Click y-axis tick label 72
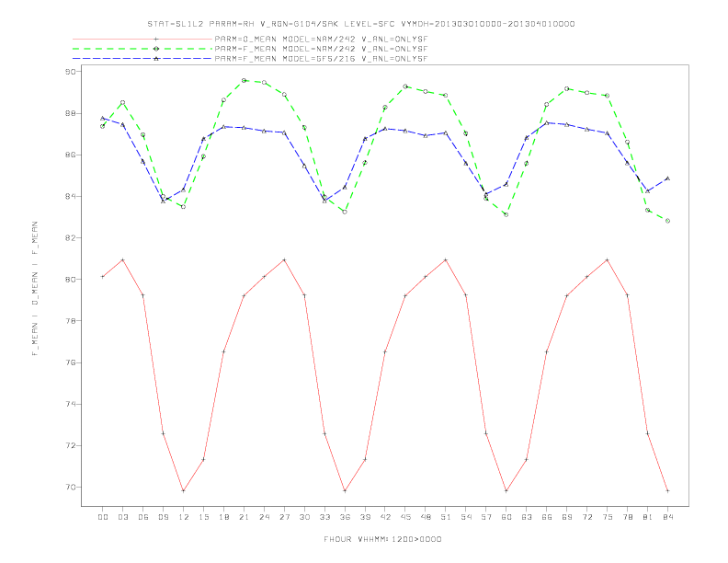728x563 pixels. [70, 445]
